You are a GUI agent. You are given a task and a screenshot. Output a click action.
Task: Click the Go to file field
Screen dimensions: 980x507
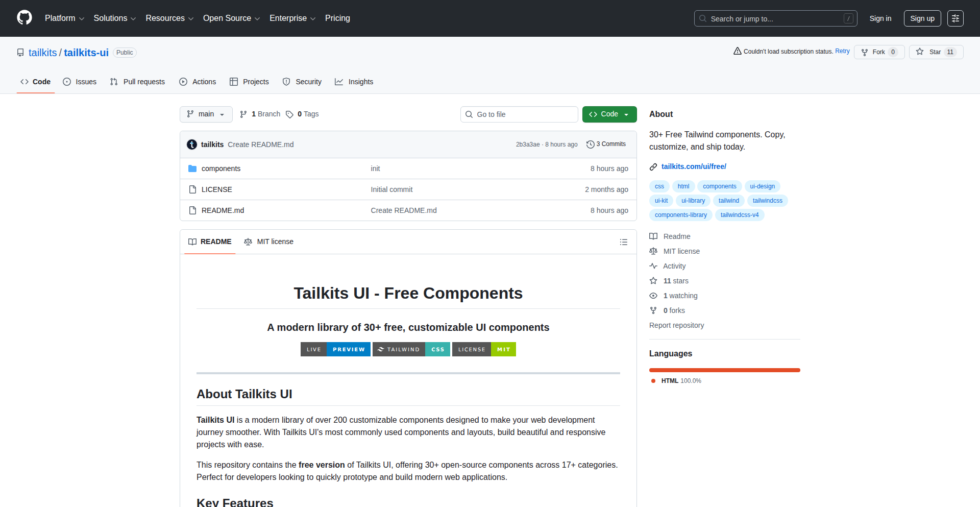pos(519,114)
